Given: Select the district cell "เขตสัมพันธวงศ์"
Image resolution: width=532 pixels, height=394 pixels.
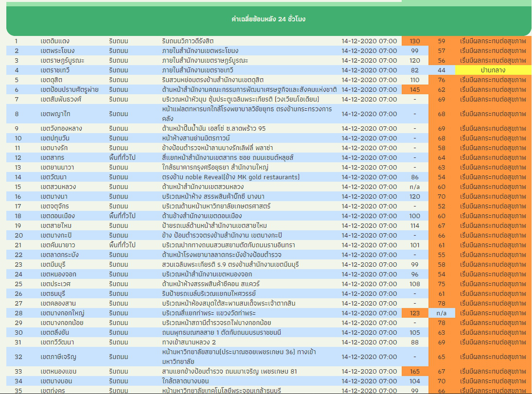Looking at the screenshot, I should coord(61,99).
